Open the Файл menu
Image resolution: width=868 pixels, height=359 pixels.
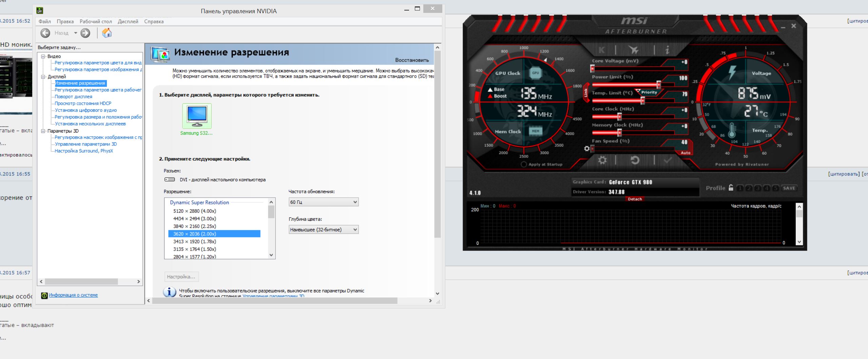(45, 21)
